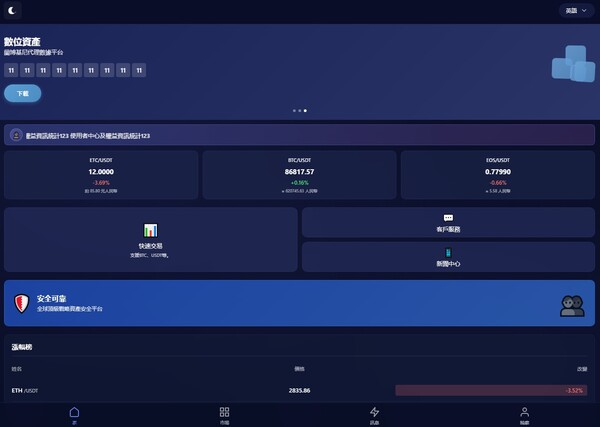Open the EOS/USDT price card

pos(498,175)
